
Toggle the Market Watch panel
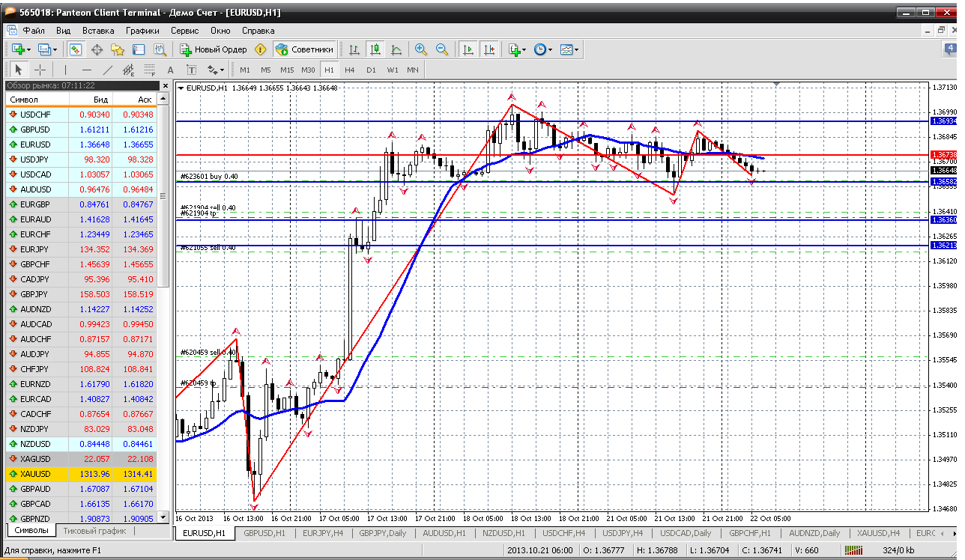(76, 49)
